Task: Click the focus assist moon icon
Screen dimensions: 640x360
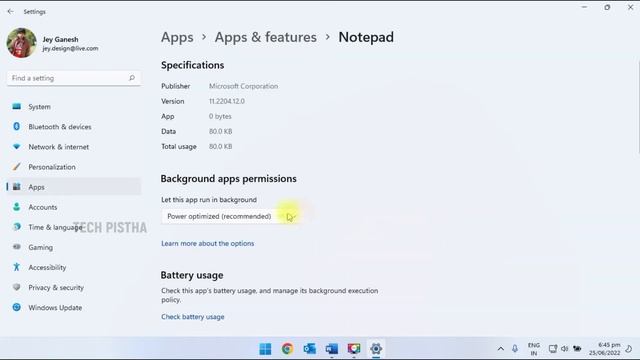Action: click(629, 349)
